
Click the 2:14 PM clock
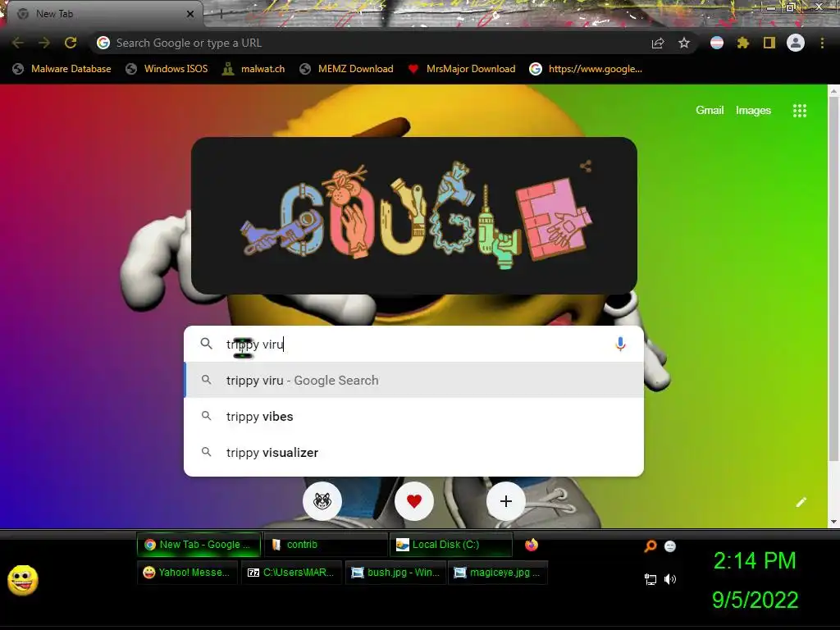click(755, 561)
